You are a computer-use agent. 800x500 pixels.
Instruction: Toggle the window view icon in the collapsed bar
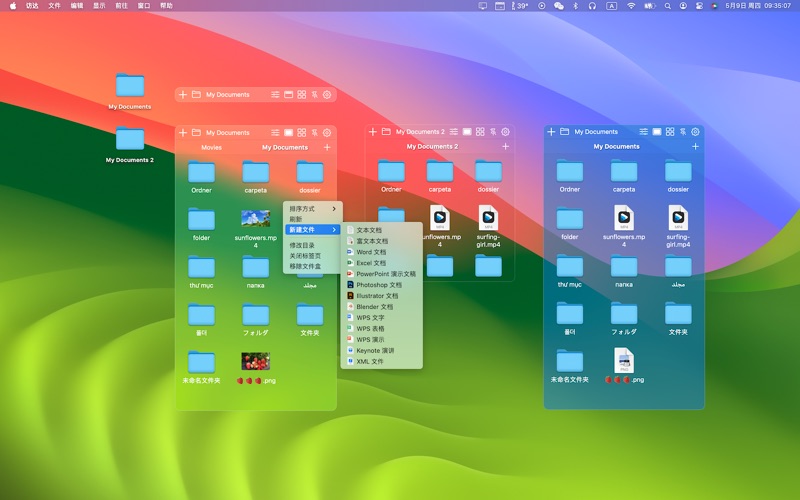pos(288,95)
